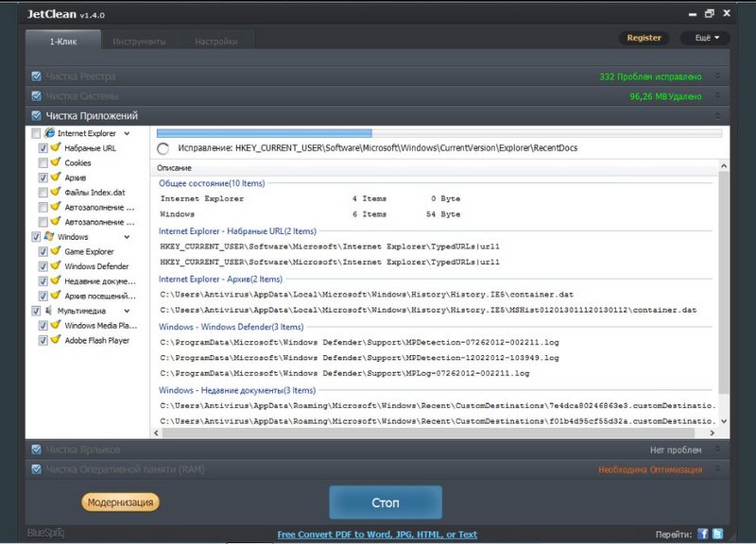Click broom icon beside Набраные URL
The image size is (756, 544).
[x=56, y=147]
